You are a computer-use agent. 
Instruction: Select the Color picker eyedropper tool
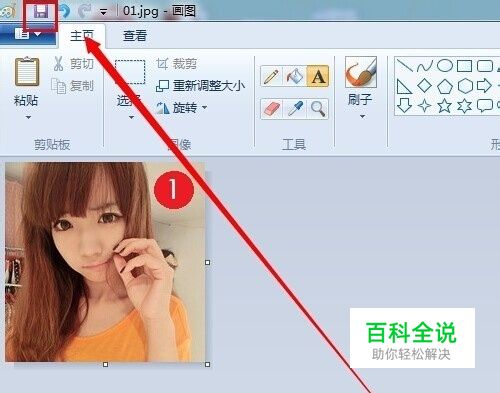(294, 109)
